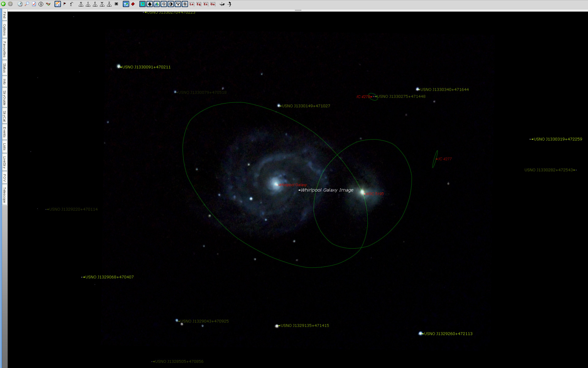Toggle the tree horizon landscape button
The image size is (588, 368).
pyautogui.click(x=150, y=4)
